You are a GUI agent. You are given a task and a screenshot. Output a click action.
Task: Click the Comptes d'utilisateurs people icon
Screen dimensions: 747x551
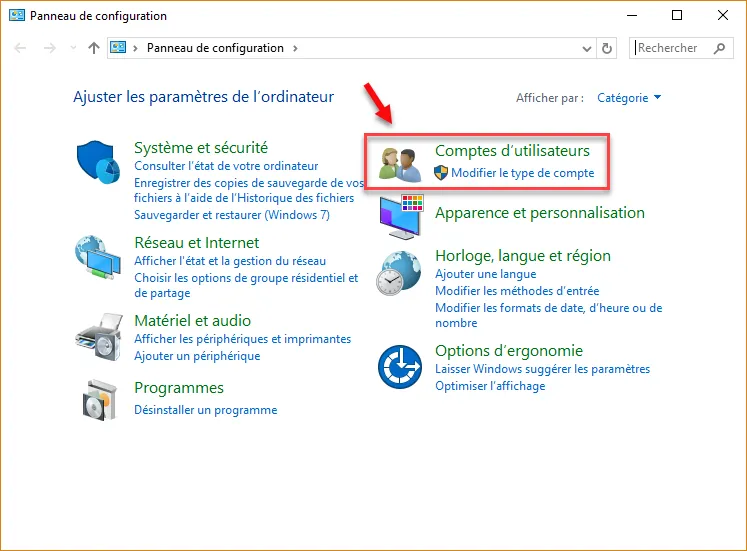click(399, 163)
